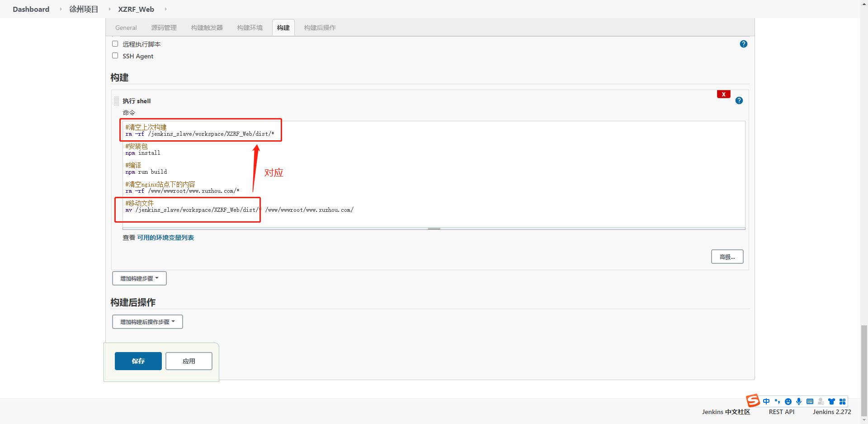Image resolution: width=868 pixels, height=424 pixels.
Task: Click the 执行 shell step title
Action: (137, 101)
